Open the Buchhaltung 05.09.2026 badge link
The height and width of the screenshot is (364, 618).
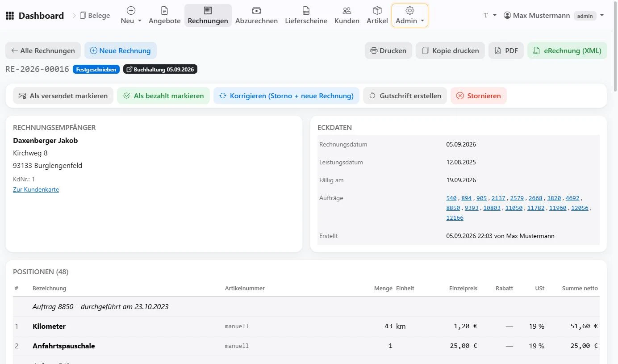pyautogui.click(x=160, y=69)
